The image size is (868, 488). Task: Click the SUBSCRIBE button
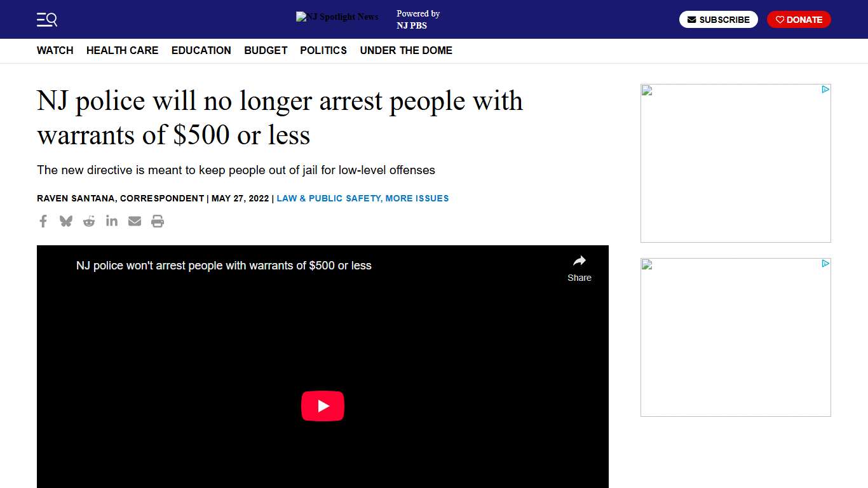click(719, 19)
